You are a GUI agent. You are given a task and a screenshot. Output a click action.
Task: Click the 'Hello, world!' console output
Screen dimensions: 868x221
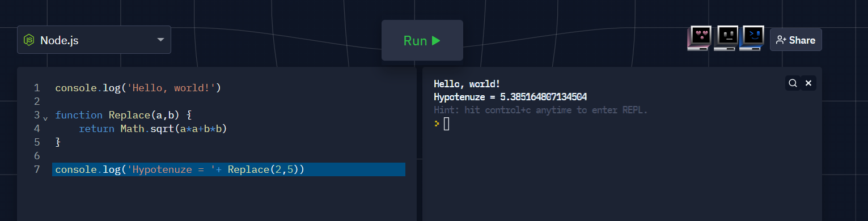click(467, 84)
